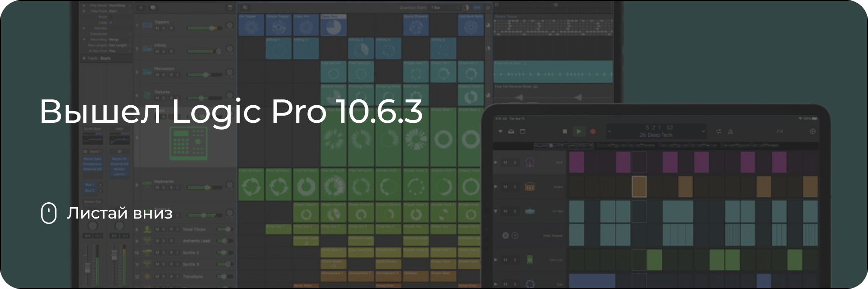Select the Kick drum instrument icon

(x=530, y=162)
